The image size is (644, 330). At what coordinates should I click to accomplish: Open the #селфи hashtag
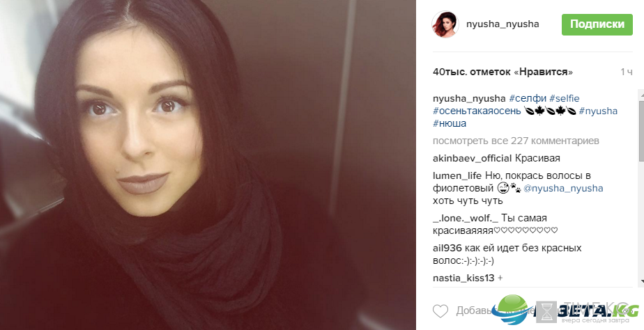pyautogui.click(x=528, y=98)
